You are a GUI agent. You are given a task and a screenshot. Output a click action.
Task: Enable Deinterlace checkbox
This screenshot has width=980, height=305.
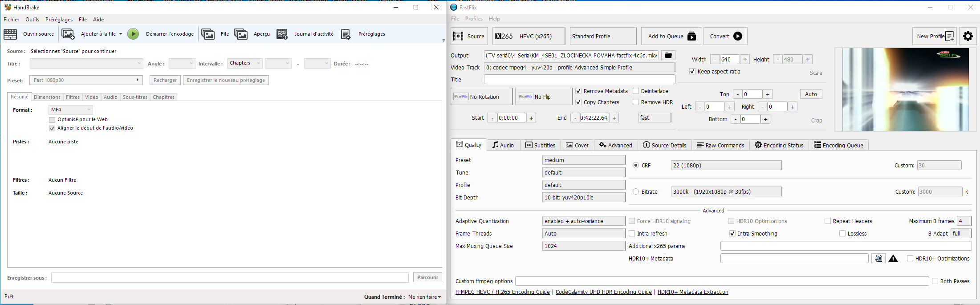click(636, 91)
